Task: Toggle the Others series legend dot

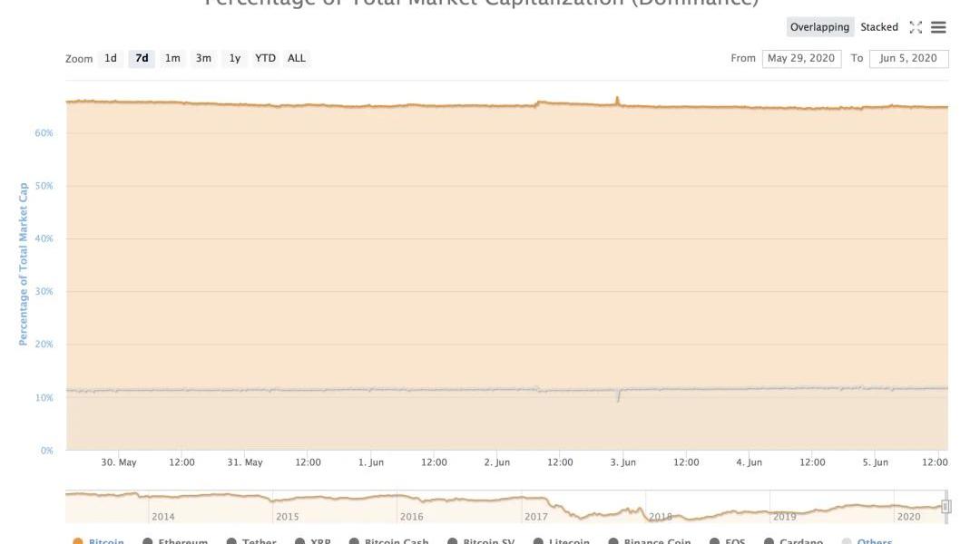Action: [x=848, y=541]
